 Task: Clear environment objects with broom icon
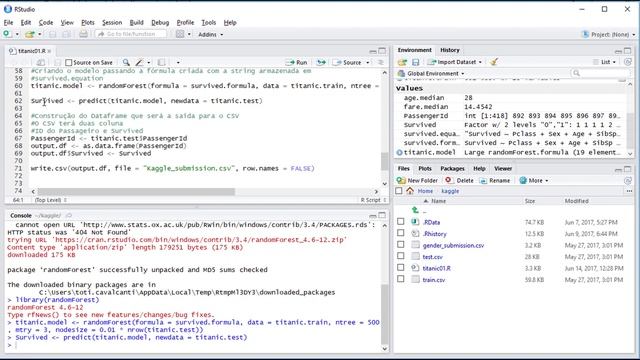(x=494, y=62)
